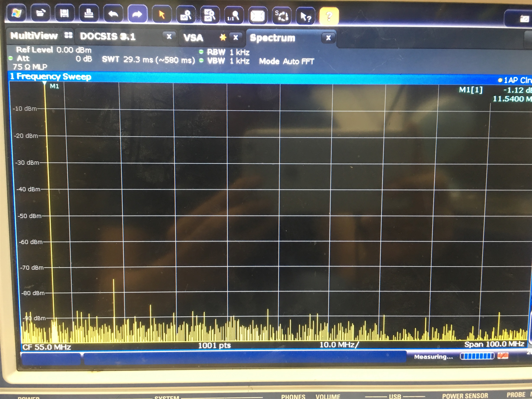Click the 75 Ω MLP label
Image resolution: width=532 pixels, height=399 pixels.
tap(30, 67)
